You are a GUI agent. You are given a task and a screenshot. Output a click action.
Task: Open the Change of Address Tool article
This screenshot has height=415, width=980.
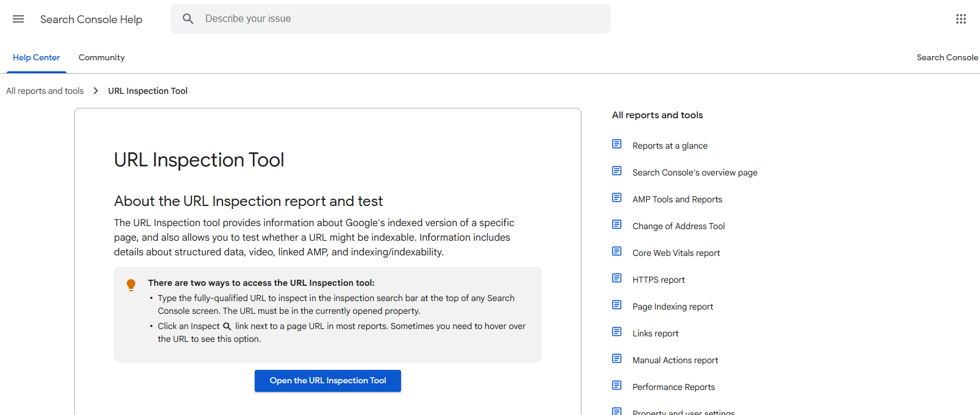point(678,226)
